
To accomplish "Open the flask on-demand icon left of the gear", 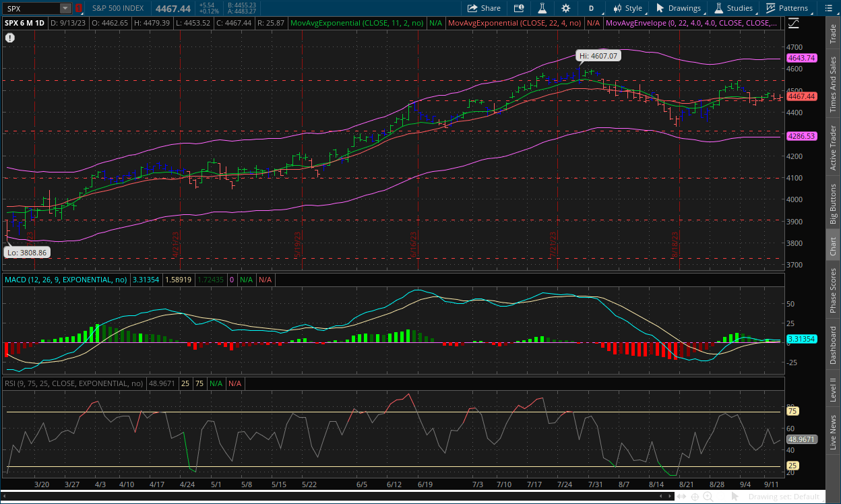I will [x=541, y=8].
